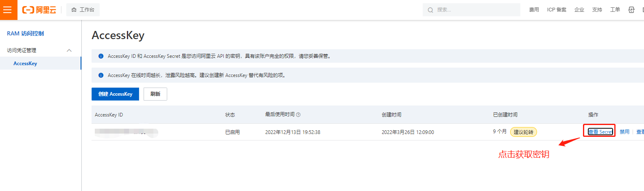Collapse the 访问凭证管理 section
This screenshot has width=644, height=191.
tap(69, 50)
